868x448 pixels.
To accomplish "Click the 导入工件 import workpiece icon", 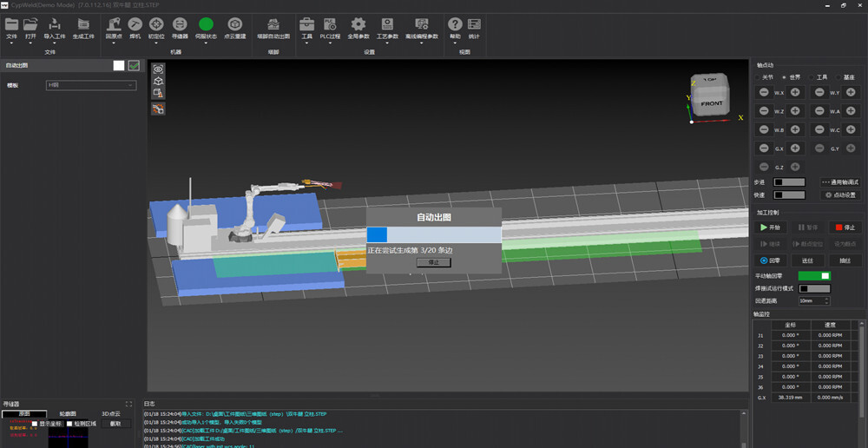I will point(55,24).
